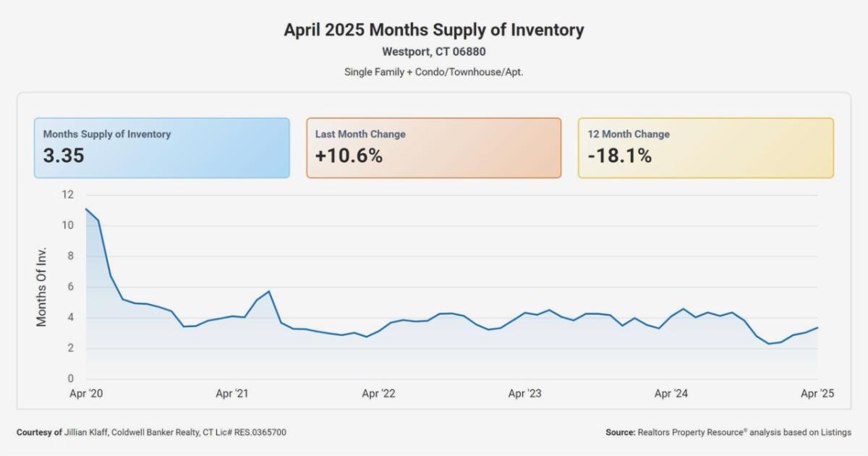Click the 12 Month Change card

tap(705, 148)
